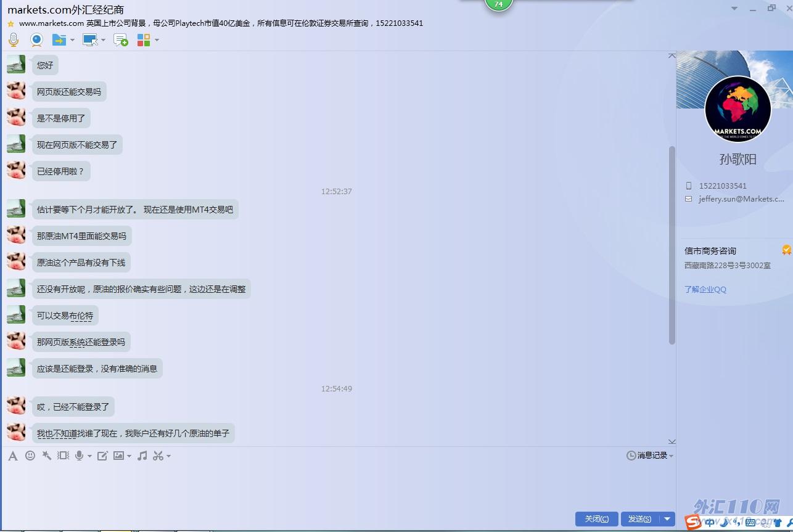Open the emoji smiley picker

coord(30,456)
